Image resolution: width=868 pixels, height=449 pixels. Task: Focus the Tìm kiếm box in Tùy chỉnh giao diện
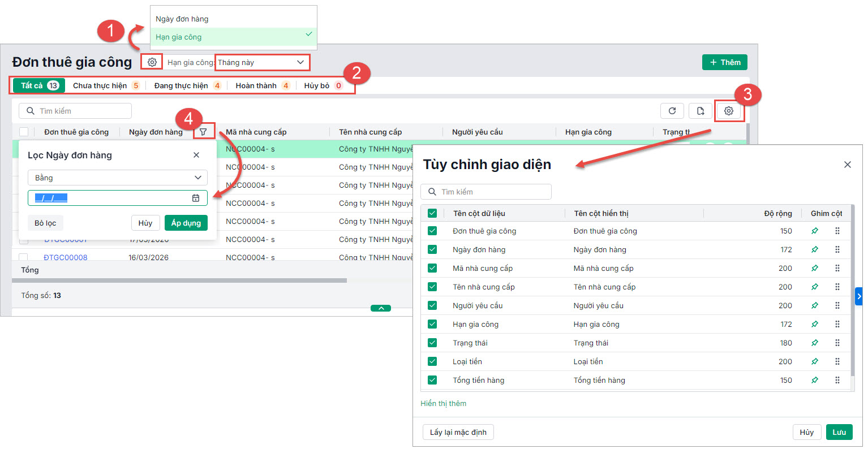pyautogui.click(x=486, y=192)
